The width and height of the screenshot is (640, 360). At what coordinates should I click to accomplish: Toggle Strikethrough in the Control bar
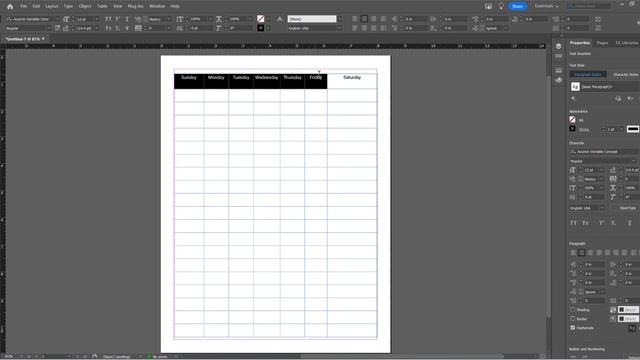pos(127,28)
